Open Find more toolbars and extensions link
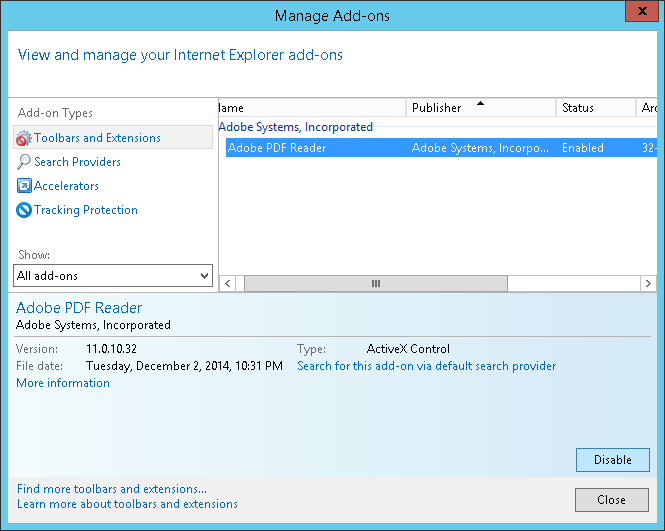665x531 pixels. click(112, 489)
